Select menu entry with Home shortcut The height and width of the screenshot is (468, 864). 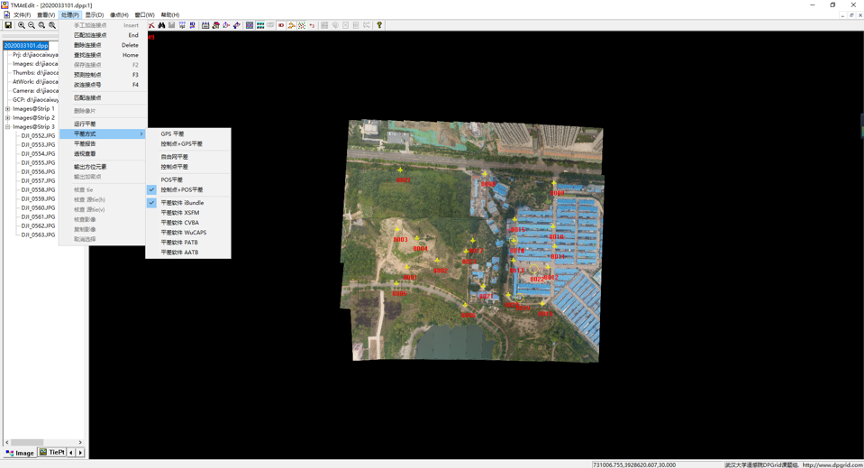[103, 55]
